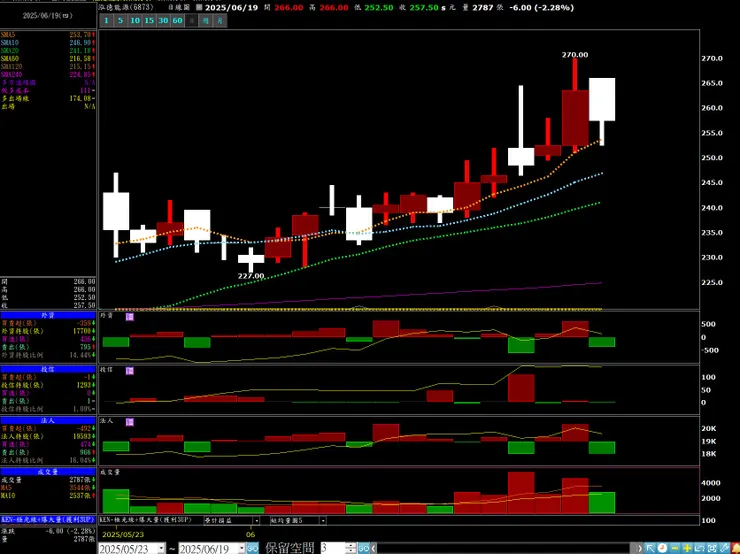Click the horizontal chart scrollbar track
Image resolution: width=740 pixels, height=554 pixels.
click(x=505, y=548)
